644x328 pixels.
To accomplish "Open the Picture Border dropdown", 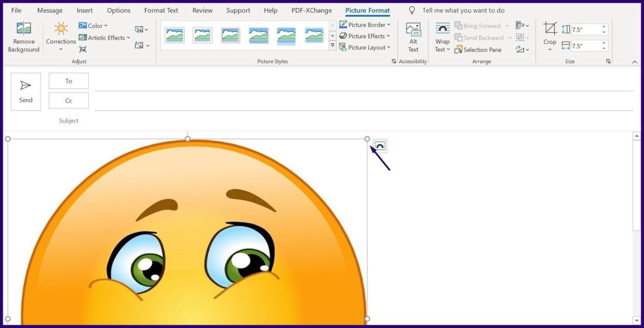I will [365, 24].
